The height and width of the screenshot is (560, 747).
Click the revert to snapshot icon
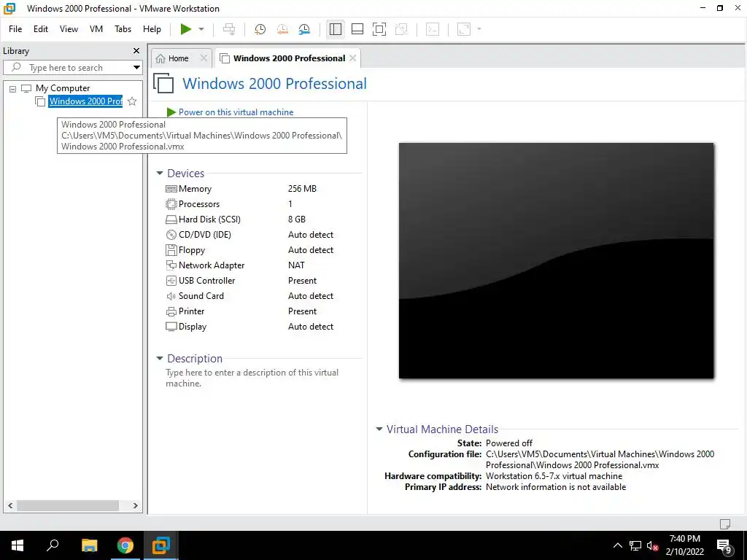point(282,29)
